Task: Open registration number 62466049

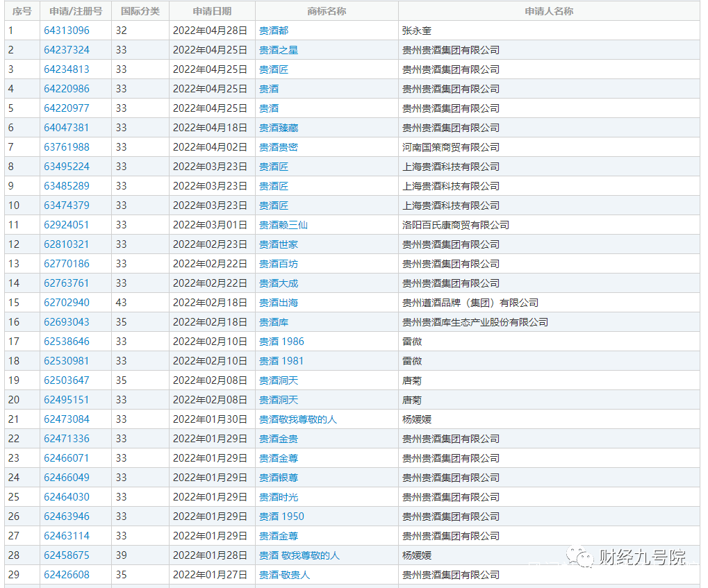Action: coord(67,478)
